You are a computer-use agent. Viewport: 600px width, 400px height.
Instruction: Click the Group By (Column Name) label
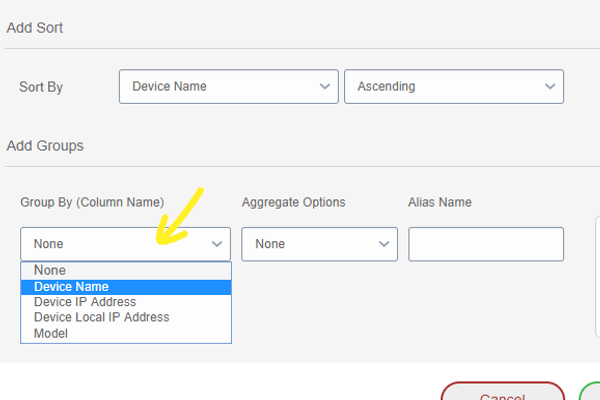[92, 202]
